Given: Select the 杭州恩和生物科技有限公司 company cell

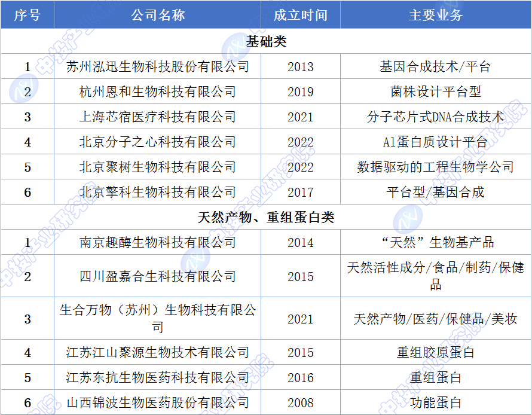Looking at the screenshot, I should tap(158, 91).
